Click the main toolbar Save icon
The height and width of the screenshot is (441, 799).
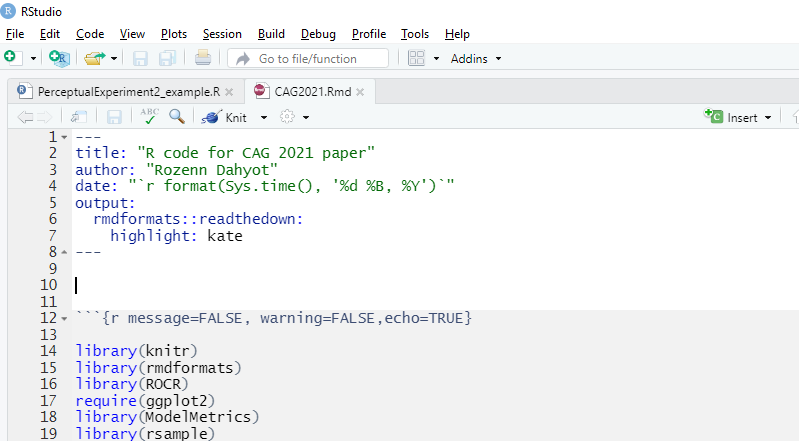(140, 59)
